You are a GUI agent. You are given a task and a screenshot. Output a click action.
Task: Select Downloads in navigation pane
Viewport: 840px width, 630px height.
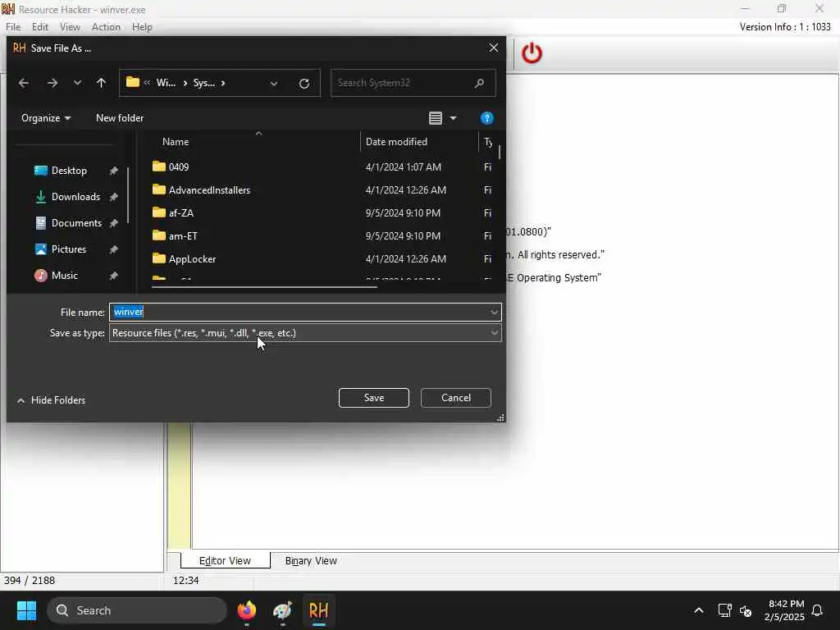[x=75, y=197]
